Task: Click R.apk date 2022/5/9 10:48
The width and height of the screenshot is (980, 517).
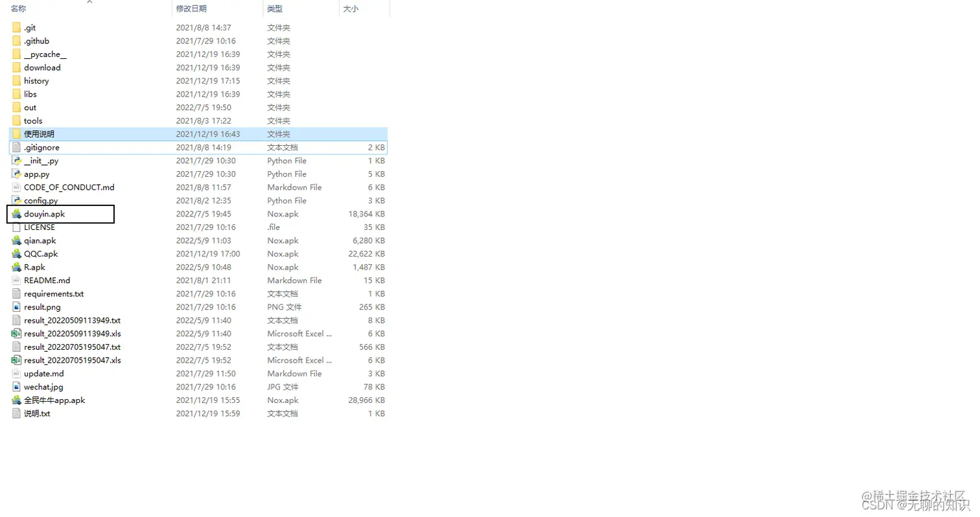Action: (204, 267)
